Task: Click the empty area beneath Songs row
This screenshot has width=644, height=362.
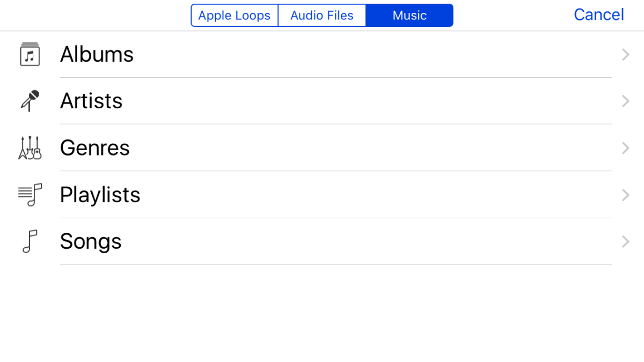Action: (322, 313)
